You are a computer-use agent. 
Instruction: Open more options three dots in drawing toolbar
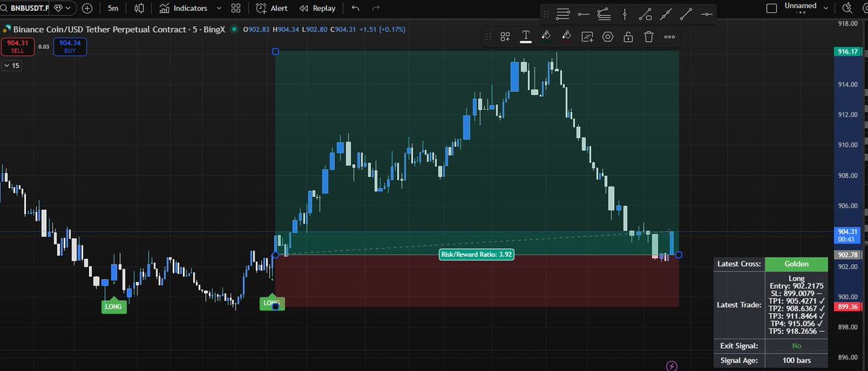coord(670,37)
